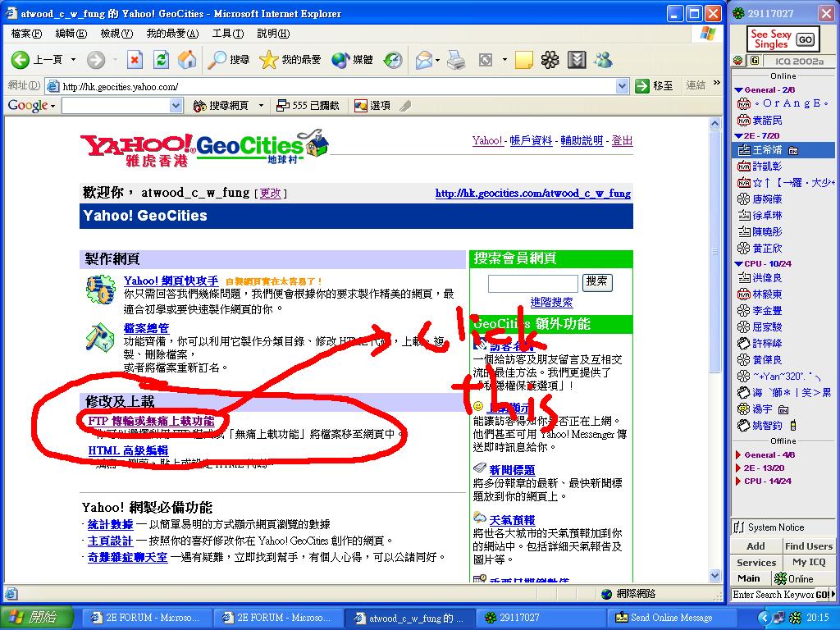Click the Google toolbar highlighter pen icon
The width and height of the screenshot is (840, 630).
pyautogui.click(x=405, y=106)
